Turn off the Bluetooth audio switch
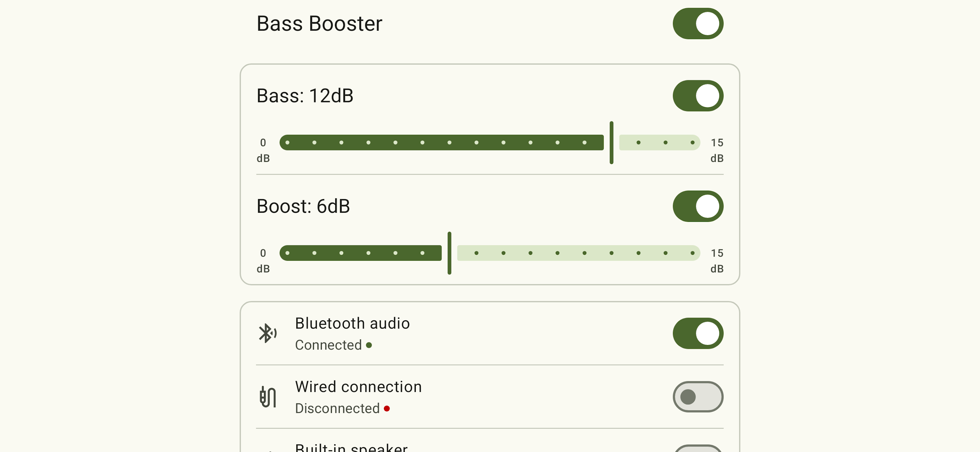 (x=698, y=334)
